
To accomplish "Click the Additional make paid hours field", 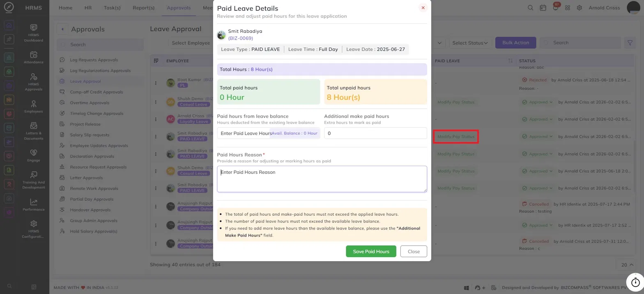I will 375,133.
